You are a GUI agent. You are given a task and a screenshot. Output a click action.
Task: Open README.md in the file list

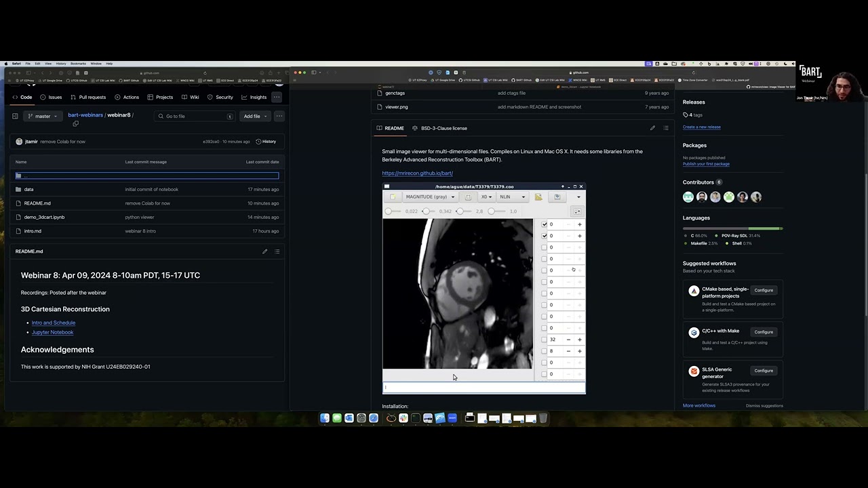[37, 203]
